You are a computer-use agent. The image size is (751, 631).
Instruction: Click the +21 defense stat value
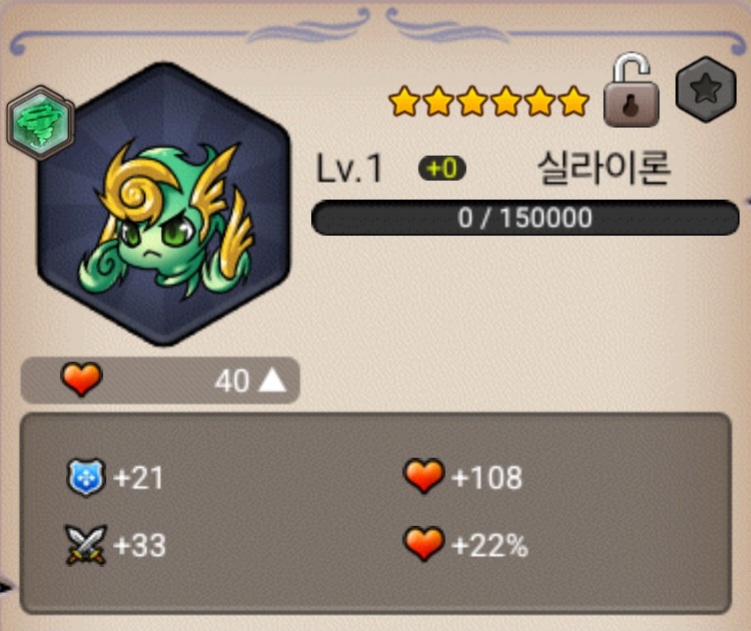click(x=138, y=478)
